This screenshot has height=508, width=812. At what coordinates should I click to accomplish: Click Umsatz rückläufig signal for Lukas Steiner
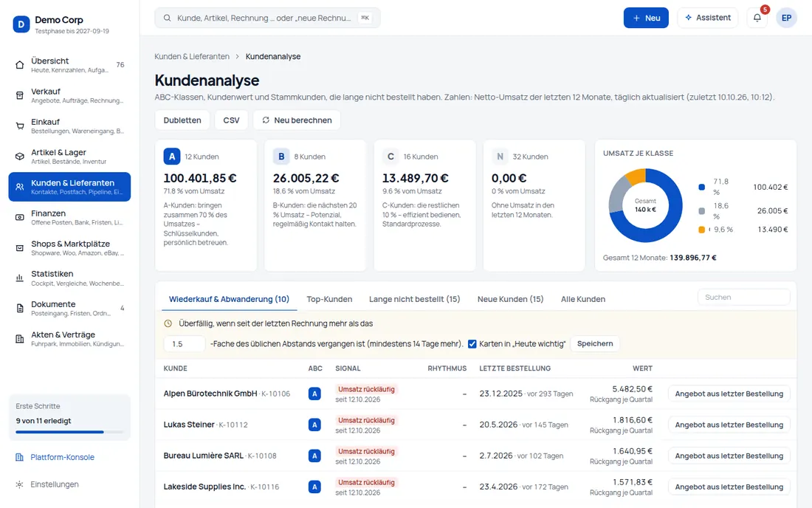366,420
